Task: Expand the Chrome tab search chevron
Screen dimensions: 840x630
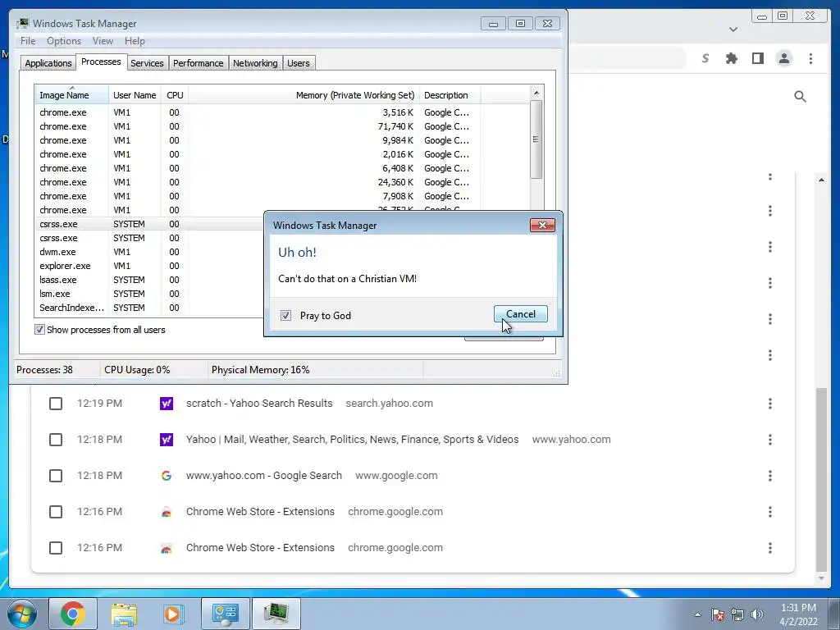Action: (x=733, y=30)
